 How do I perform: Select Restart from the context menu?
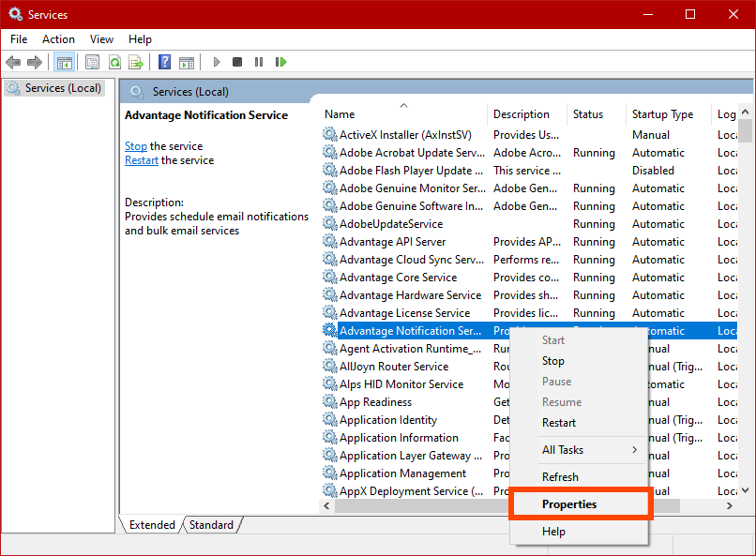[x=559, y=423]
